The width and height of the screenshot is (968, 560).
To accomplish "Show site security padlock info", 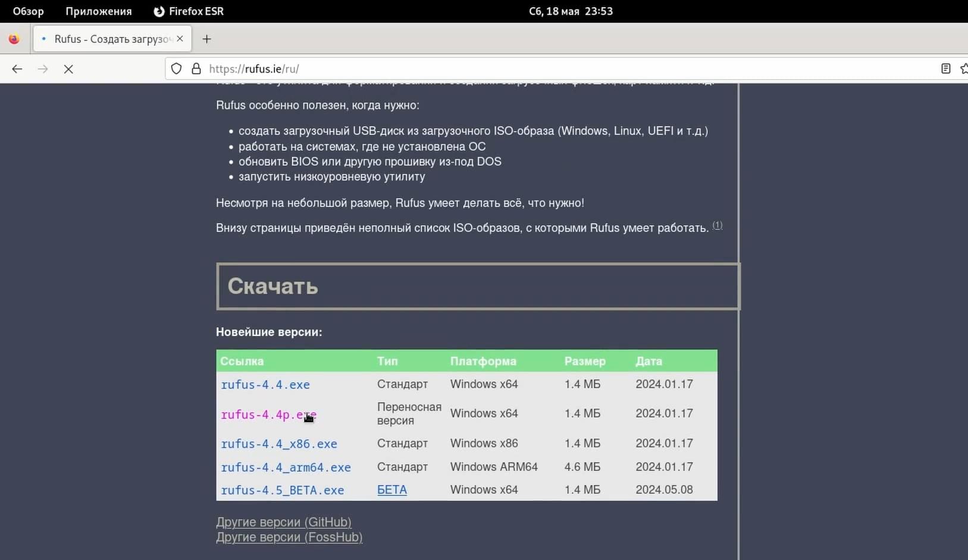I will coord(196,69).
